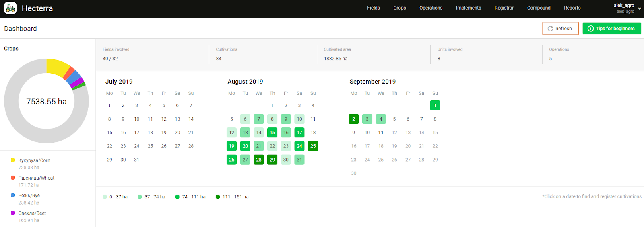Click the info icon in Tips button
Viewport: 644px width, 227px height.
click(590, 29)
